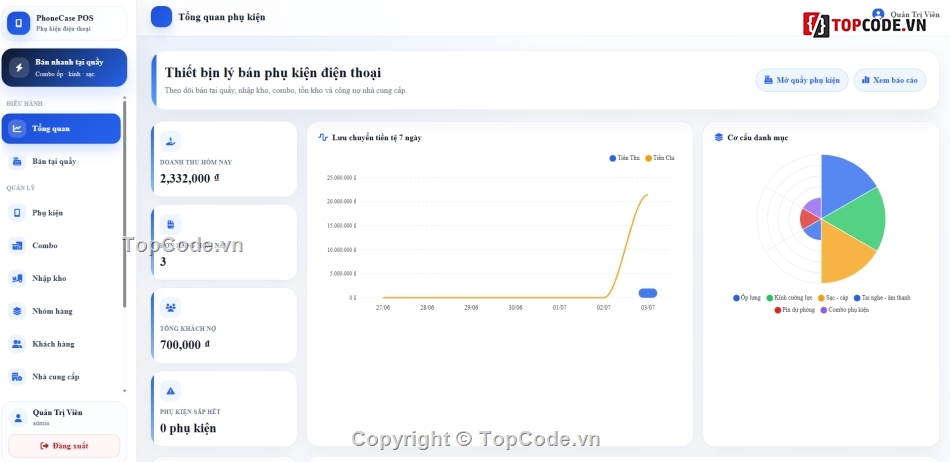Toggle the Tiền Chi legend series
The height and width of the screenshot is (462, 950).
(660, 158)
